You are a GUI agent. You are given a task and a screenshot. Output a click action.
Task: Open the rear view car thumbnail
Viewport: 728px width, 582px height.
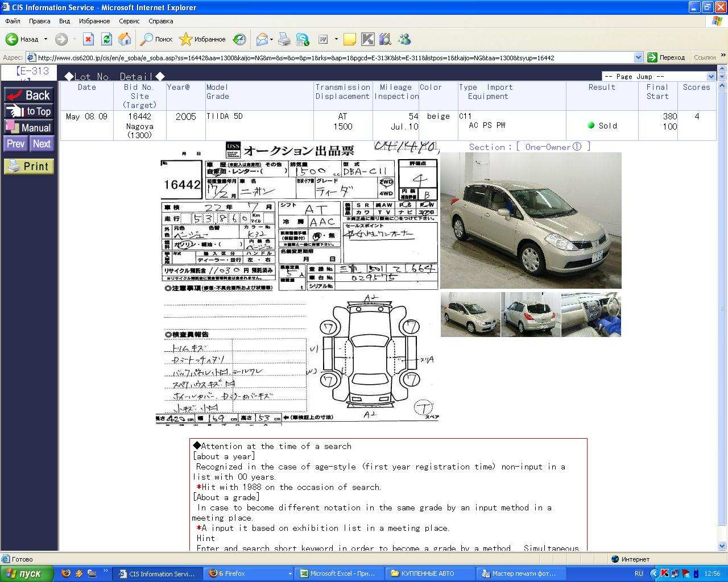(531, 315)
